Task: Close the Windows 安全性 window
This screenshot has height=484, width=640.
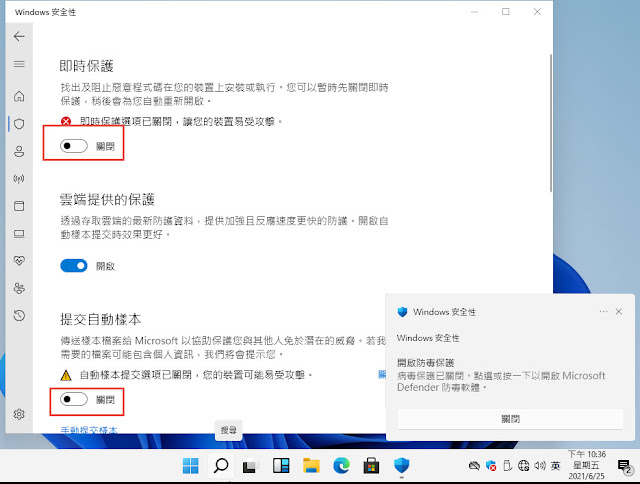Action: (537, 12)
